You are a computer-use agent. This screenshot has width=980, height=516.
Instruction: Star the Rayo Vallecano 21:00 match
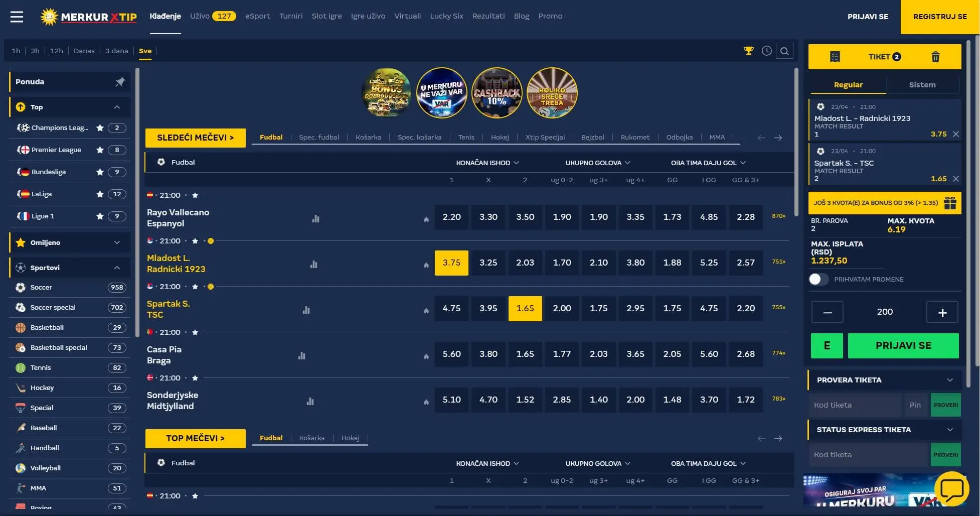[195, 195]
